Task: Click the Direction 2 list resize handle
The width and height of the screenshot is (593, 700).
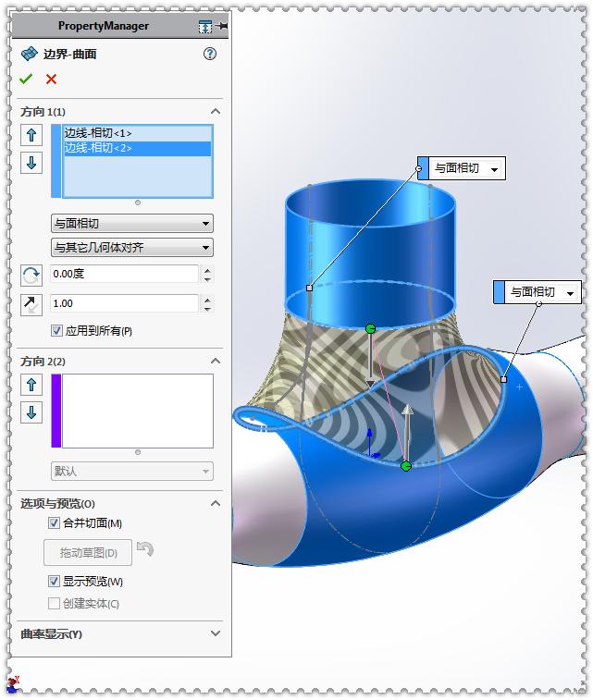Action: point(138,452)
